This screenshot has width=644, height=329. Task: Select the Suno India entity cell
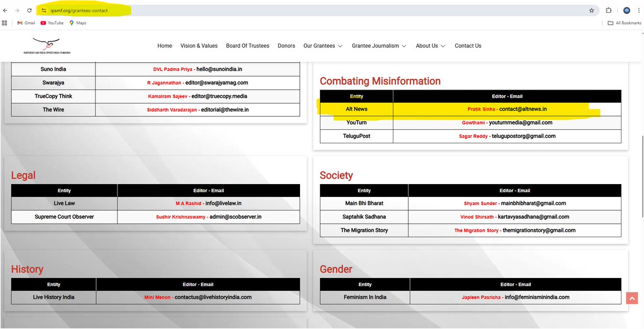[x=53, y=69]
